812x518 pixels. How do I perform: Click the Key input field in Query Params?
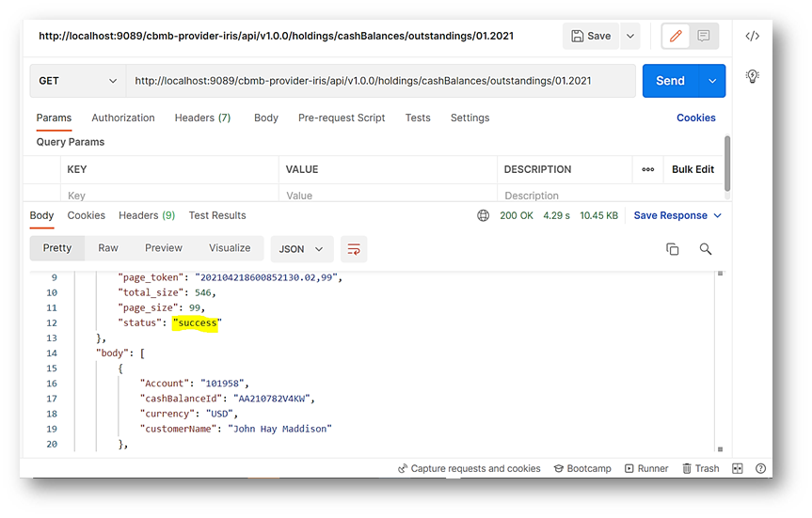(169, 196)
